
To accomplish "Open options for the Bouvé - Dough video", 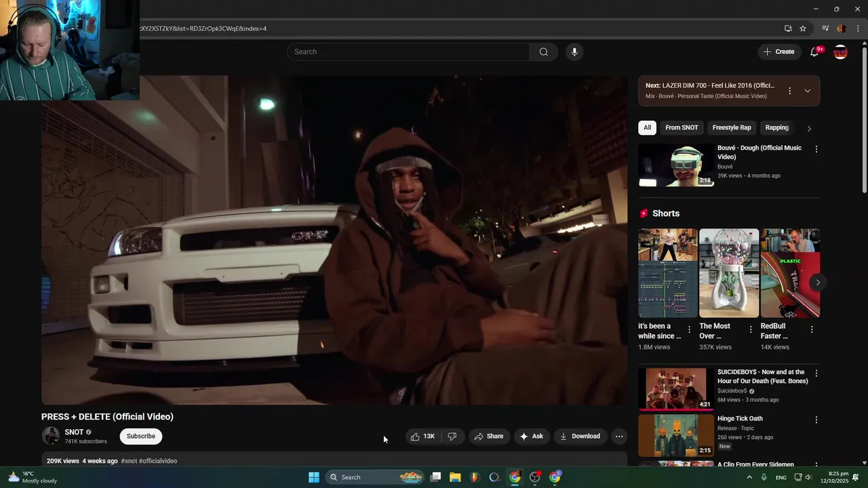I will click(x=816, y=149).
